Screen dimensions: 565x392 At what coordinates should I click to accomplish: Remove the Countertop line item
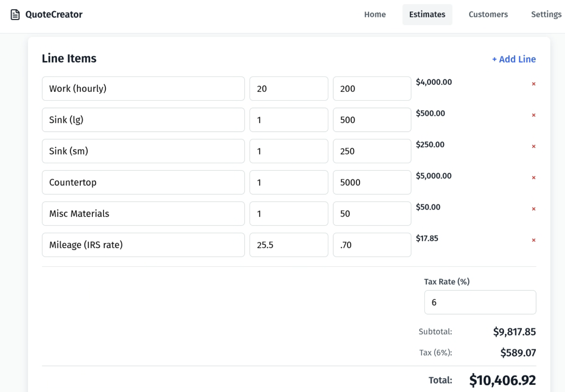534,177
